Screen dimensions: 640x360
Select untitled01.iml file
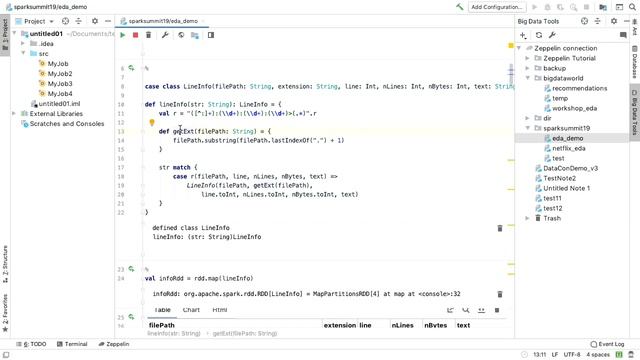59,104
